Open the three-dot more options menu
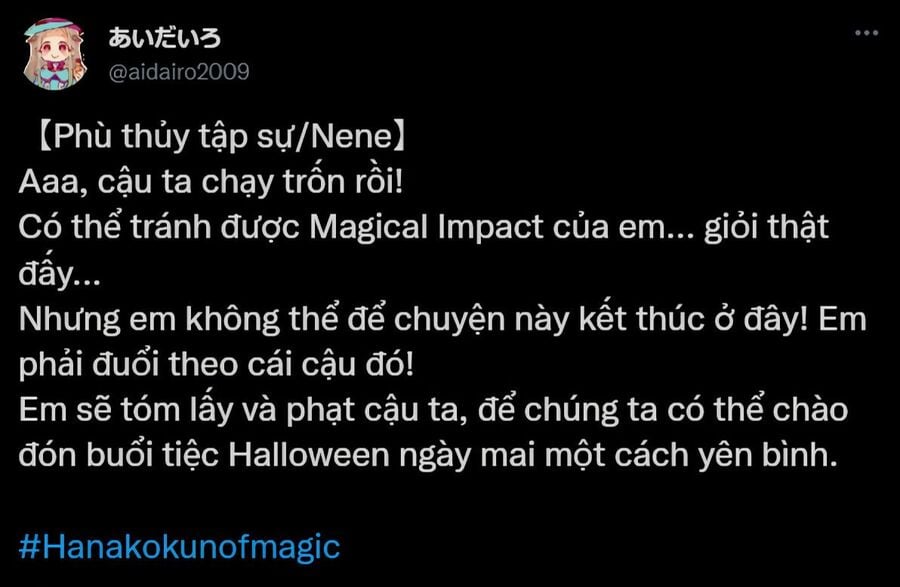 (866, 33)
